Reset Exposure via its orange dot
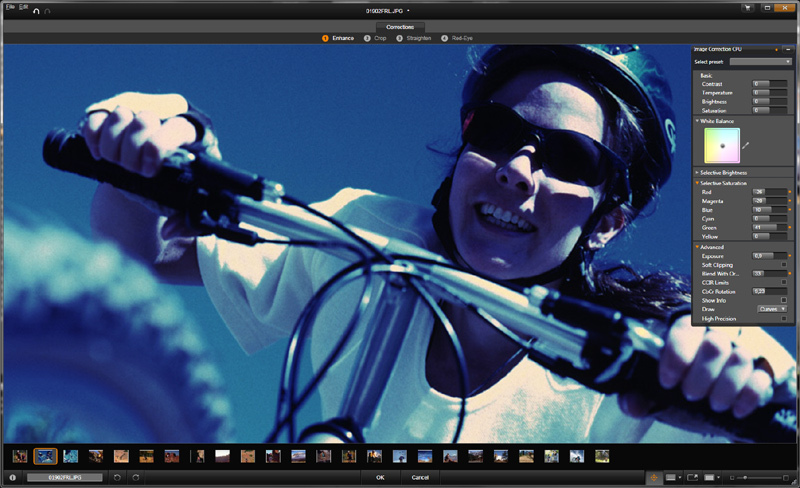Image resolution: width=800 pixels, height=488 pixels. [x=790, y=256]
